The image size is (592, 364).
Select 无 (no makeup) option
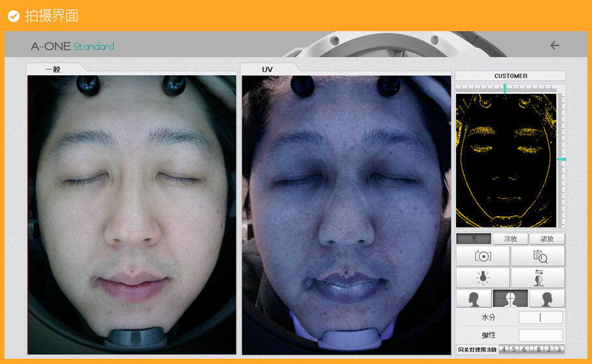pos(474,238)
